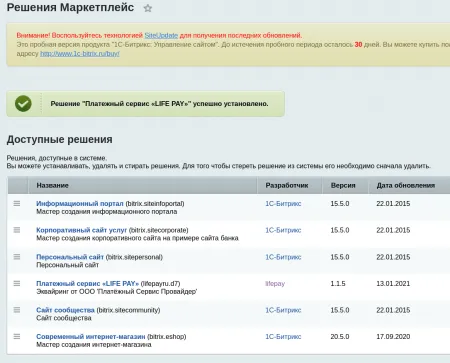Open actions menu for Платежный сервис LIFE PAY row

[x=17, y=283]
